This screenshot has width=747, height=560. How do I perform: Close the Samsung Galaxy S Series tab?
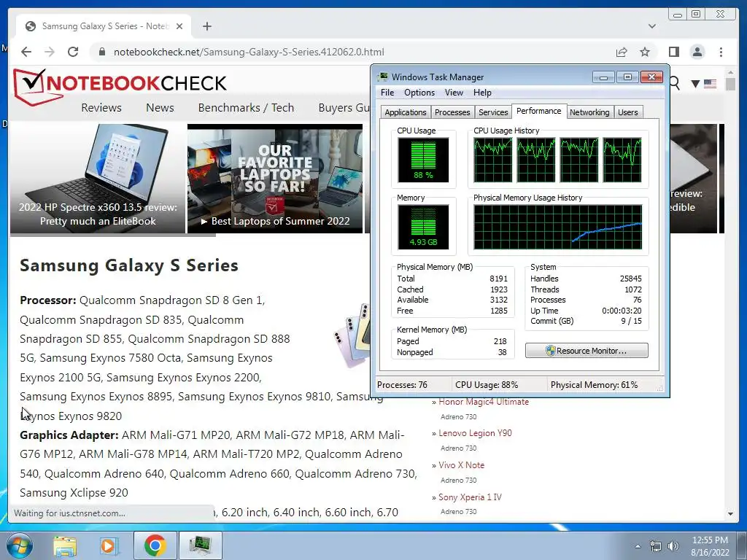[179, 26]
